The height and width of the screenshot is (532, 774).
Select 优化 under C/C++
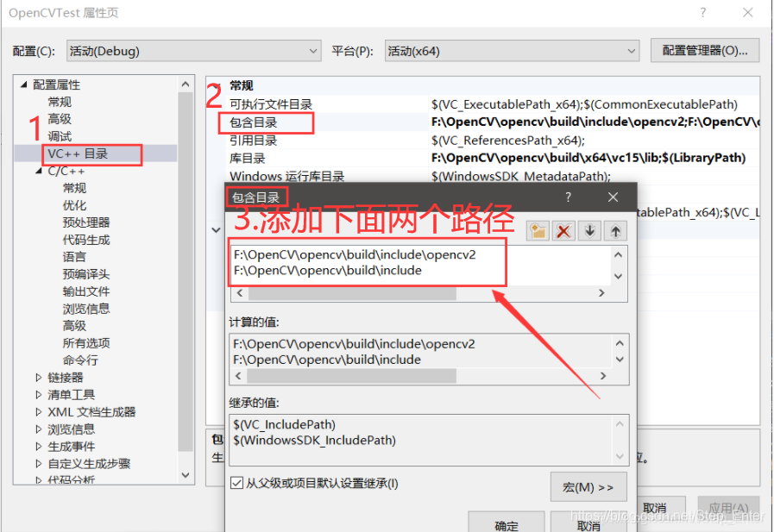click(74, 205)
